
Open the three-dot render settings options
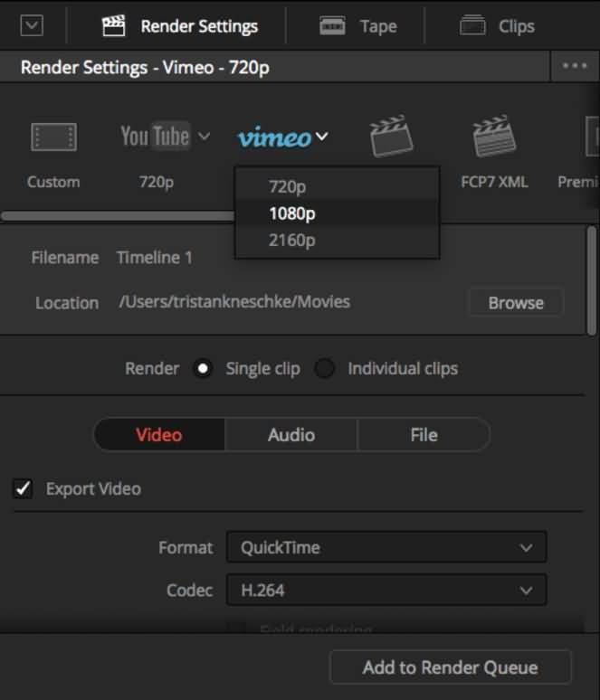click(x=574, y=67)
